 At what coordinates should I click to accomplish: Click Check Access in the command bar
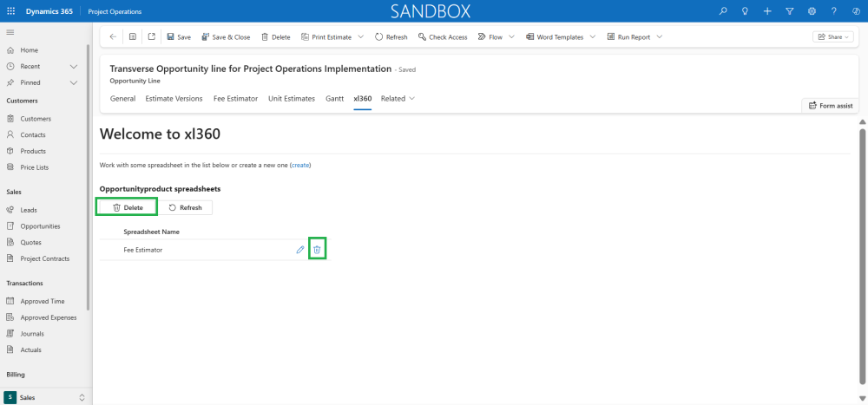click(443, 37)
